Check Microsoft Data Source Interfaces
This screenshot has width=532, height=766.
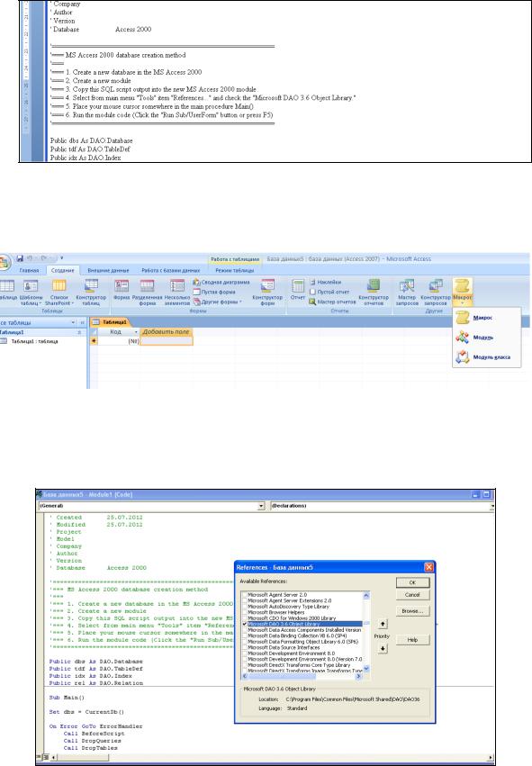point(244,648)
